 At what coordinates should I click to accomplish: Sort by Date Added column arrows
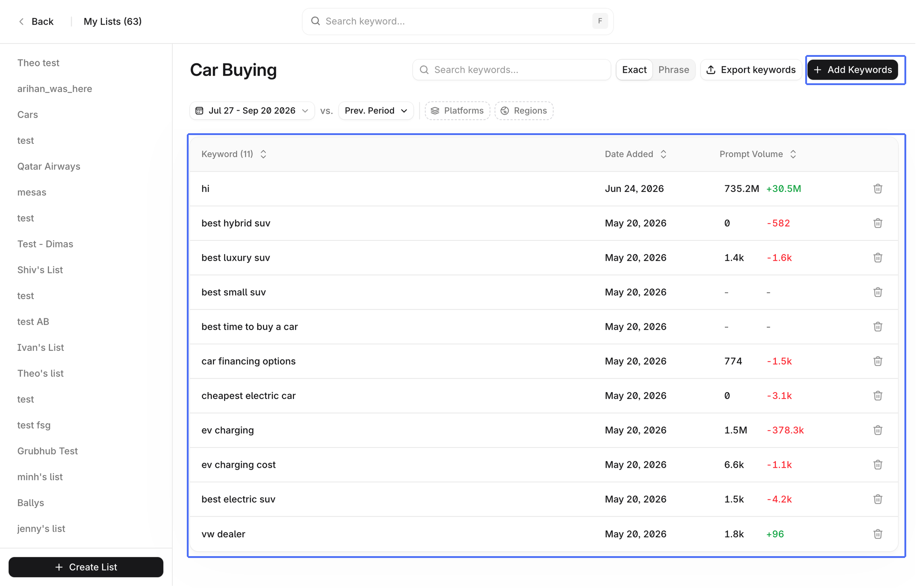(663, 154)
